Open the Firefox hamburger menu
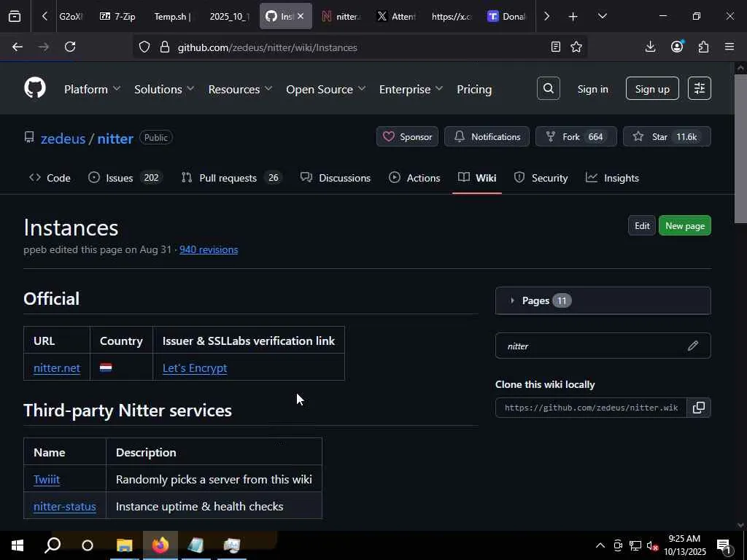This screenshot has width=747, height=560. (729, 47)
